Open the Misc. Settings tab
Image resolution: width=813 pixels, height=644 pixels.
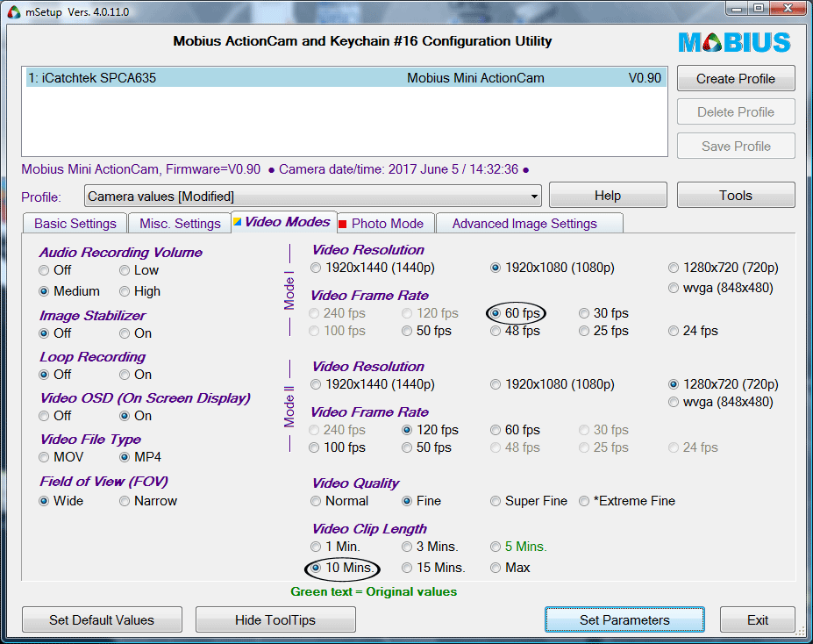pyautogui.click(x=180, y=224)
